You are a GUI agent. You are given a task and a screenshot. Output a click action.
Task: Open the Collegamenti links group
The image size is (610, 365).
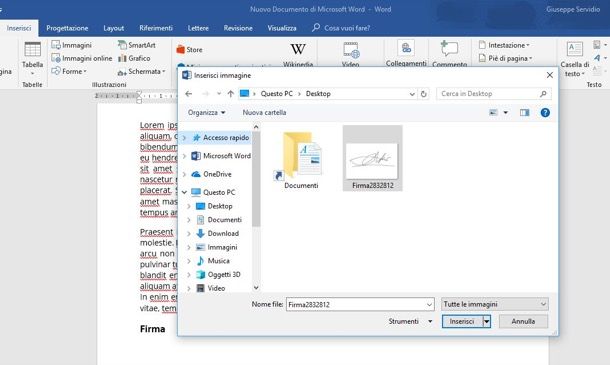point(406,54)
